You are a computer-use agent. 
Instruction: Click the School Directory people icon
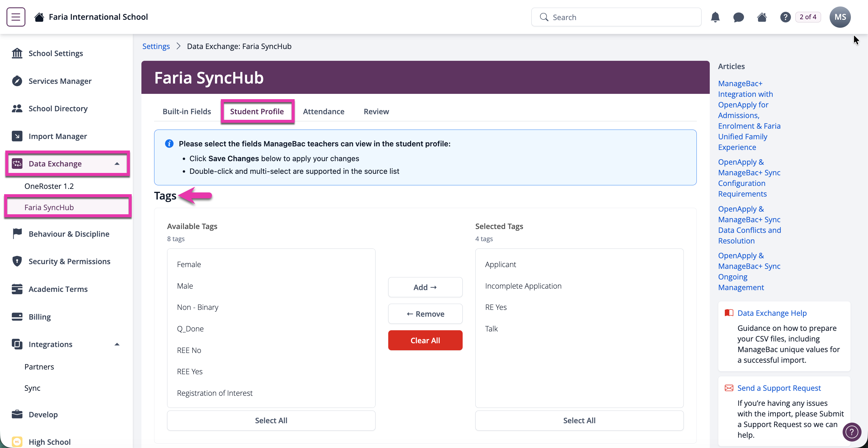17,109
